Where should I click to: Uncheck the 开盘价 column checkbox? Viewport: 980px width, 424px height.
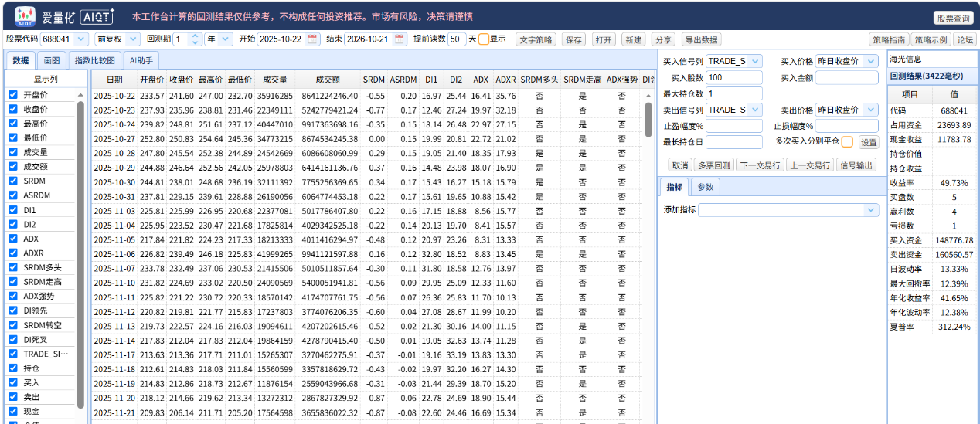[x=13, y=94]
